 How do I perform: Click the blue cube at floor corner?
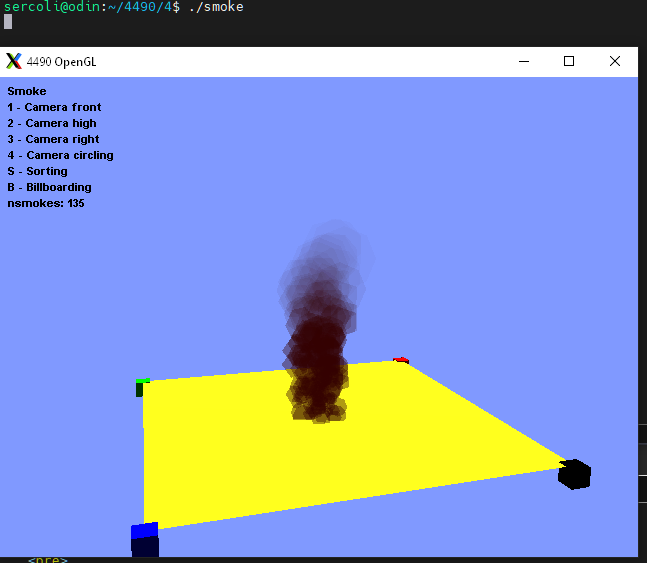(145, 539)
